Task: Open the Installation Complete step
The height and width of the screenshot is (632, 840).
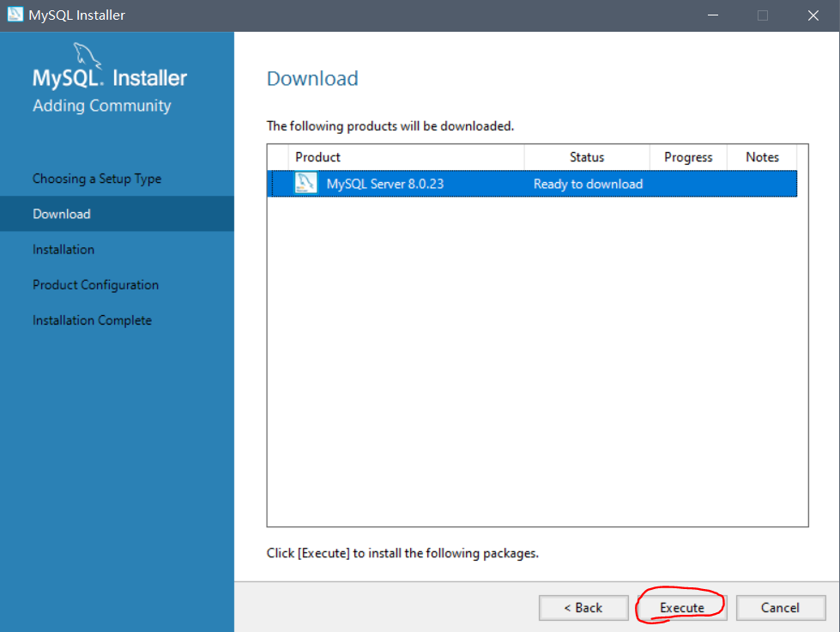Action: [x=92, y=320]
